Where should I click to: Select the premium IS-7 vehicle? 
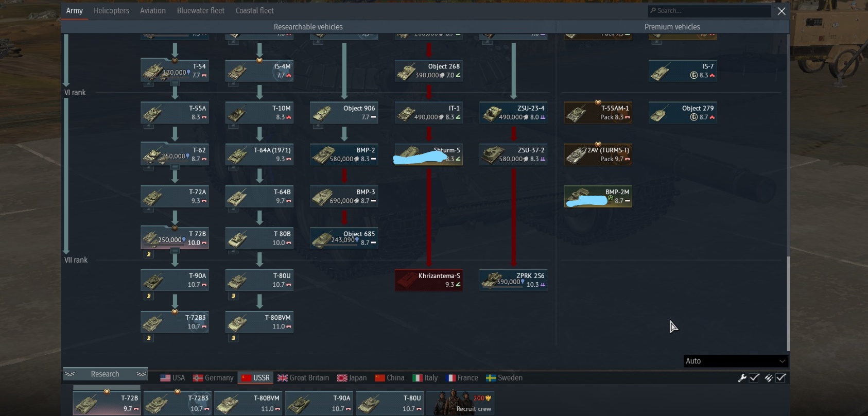[683, 71]
